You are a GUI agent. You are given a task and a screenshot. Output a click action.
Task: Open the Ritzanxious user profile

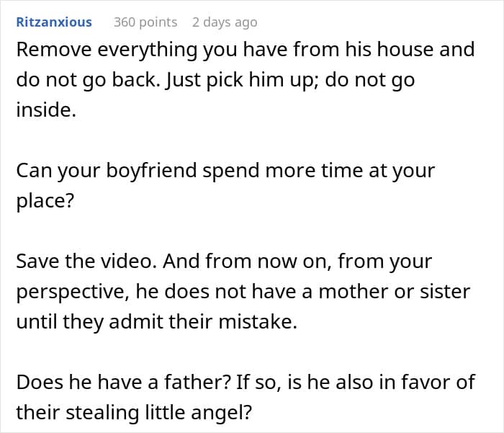pos(54,22)
